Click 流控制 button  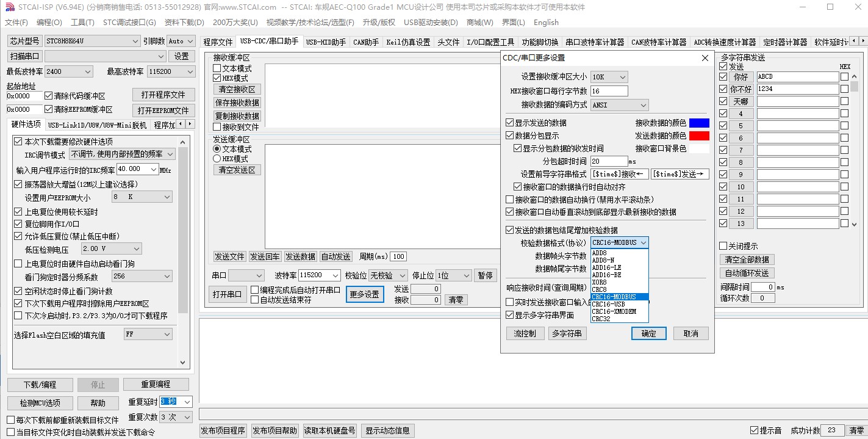[x=525, y=333]
